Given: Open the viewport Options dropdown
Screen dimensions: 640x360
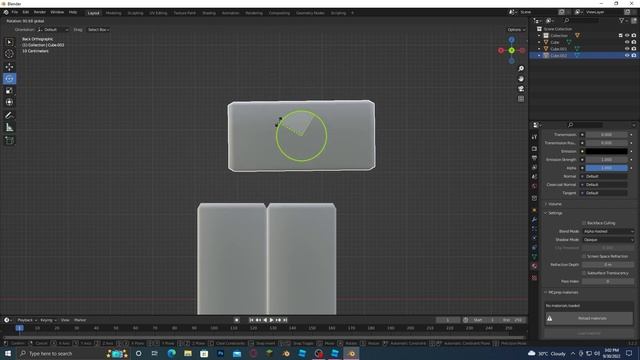Looking at the screenshot, I should [x=516, y=30].
